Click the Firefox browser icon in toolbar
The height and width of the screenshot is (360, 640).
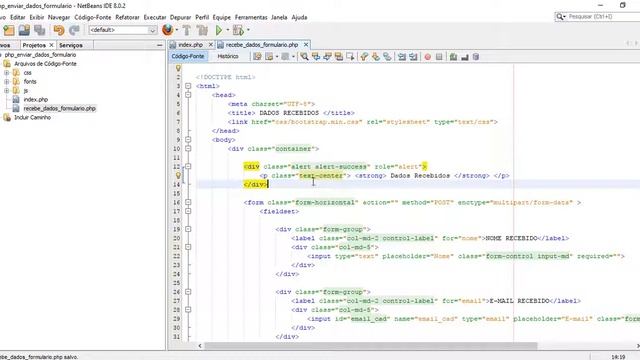tap(167, 30)
